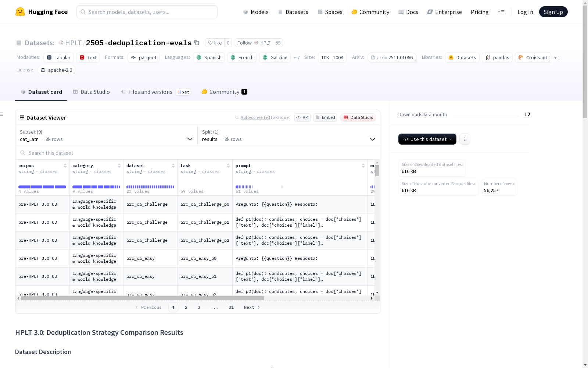
Task: Show the +1 more libraries
Action: 557,57
